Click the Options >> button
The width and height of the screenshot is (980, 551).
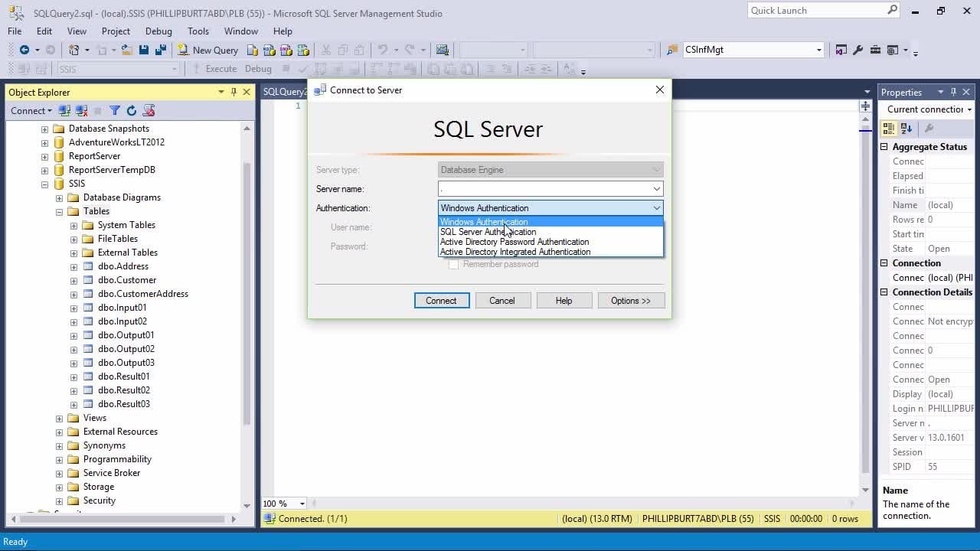coord(630,301)
